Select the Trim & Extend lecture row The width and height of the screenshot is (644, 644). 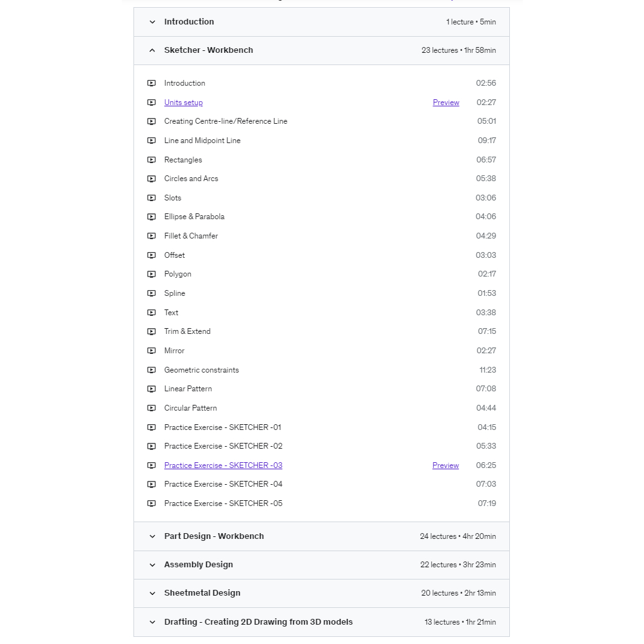[x=187, y=331]
